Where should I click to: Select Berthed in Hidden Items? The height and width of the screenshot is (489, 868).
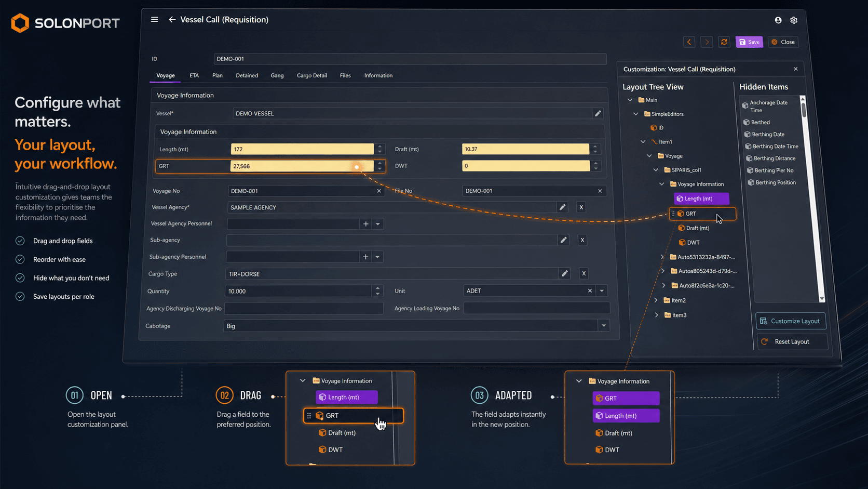coord(757,122)
